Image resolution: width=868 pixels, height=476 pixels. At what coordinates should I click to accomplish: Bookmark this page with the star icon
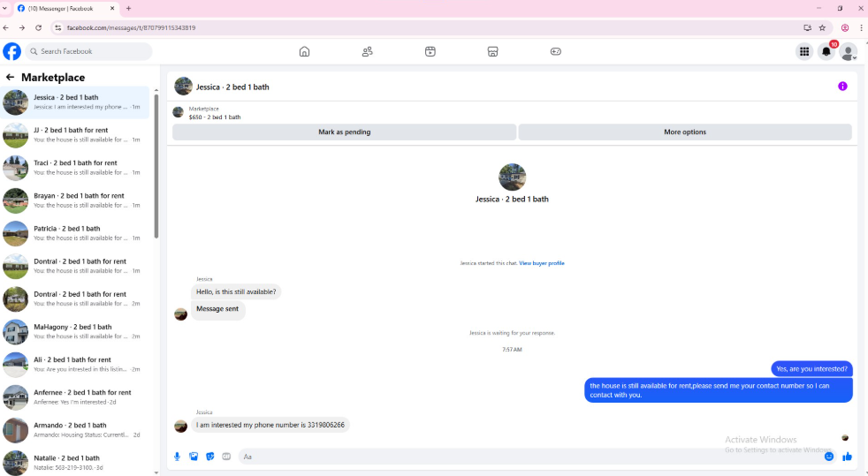(822, 27)
